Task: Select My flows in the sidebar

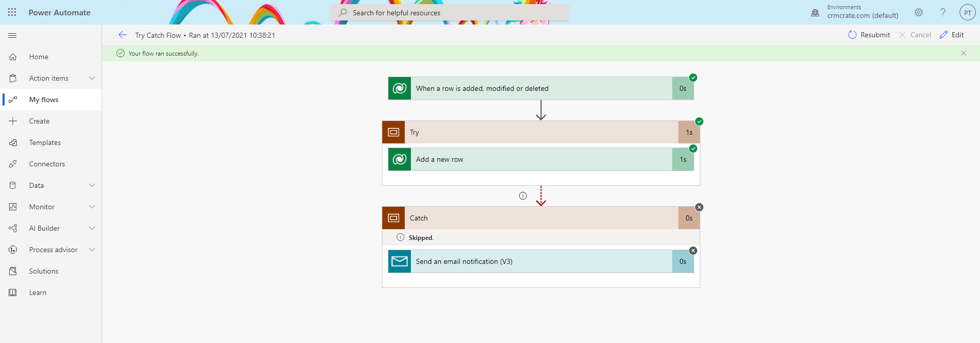Action: click(x=51, y=100)
